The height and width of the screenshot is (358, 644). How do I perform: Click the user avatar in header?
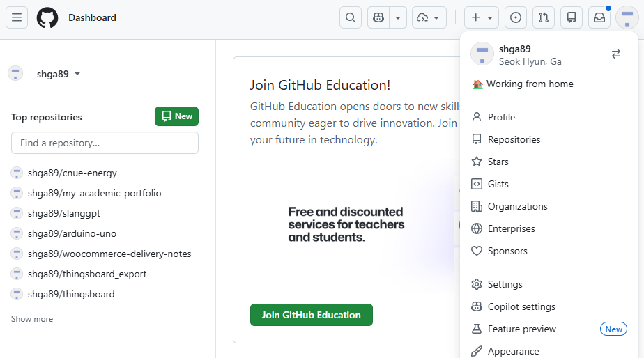[x=627, y=17]
